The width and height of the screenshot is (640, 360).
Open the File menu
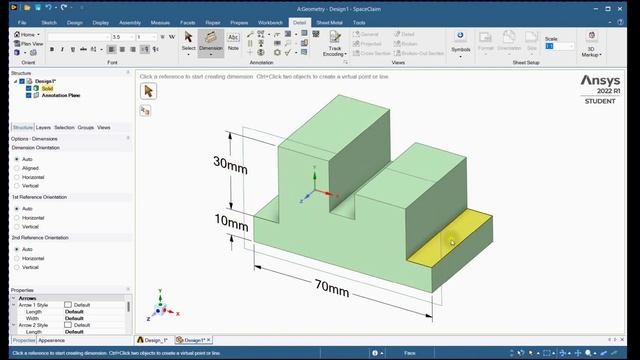[22, 22]
